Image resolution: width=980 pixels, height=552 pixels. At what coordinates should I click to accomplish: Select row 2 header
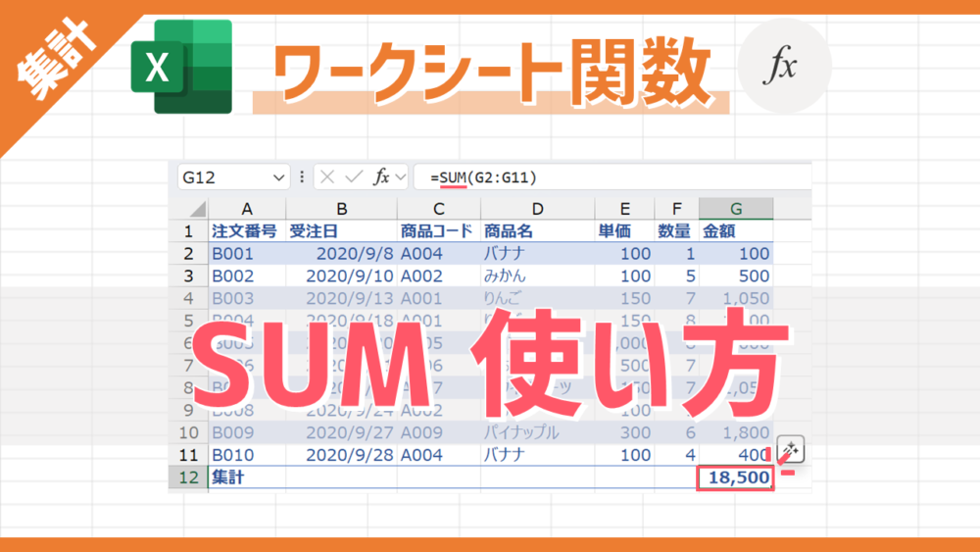188,253
